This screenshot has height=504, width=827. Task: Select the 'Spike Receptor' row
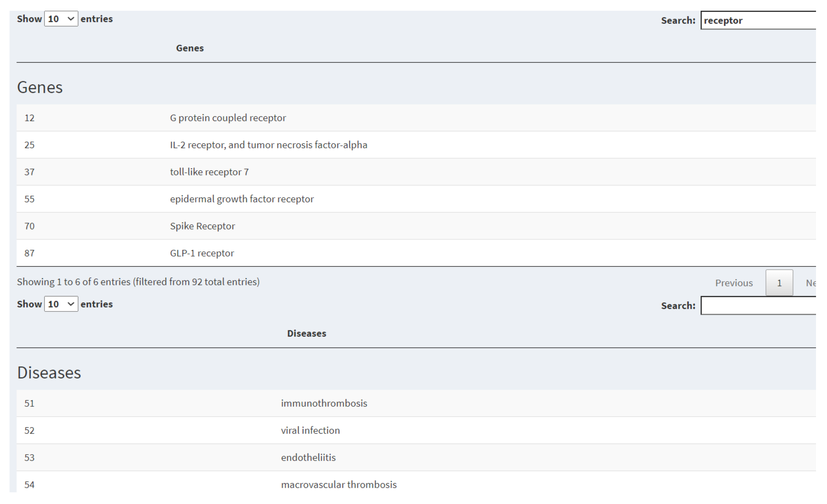tap(202, 226)
